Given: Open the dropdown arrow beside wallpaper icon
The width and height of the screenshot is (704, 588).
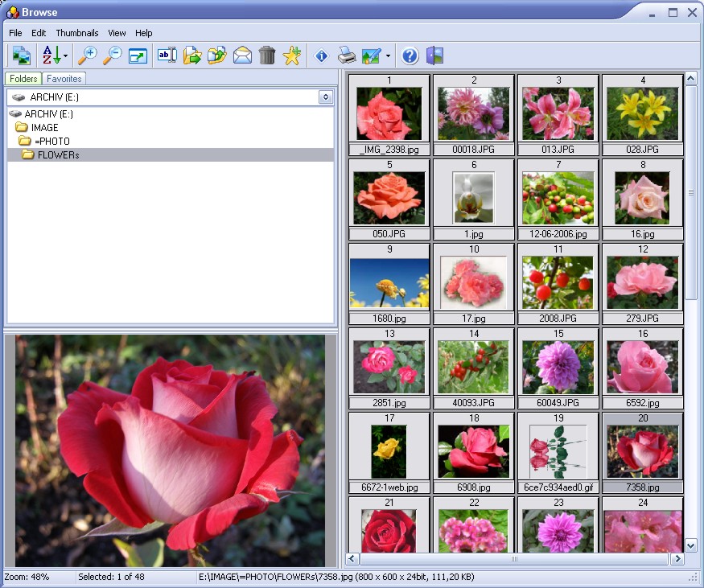Looking at the screenshot, I should 388,56.
